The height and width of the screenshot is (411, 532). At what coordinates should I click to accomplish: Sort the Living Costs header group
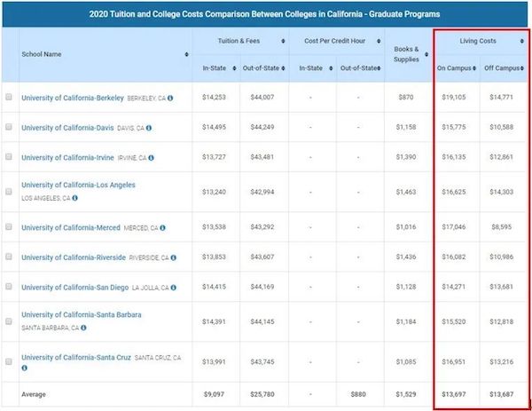click(x=522, y=41)
